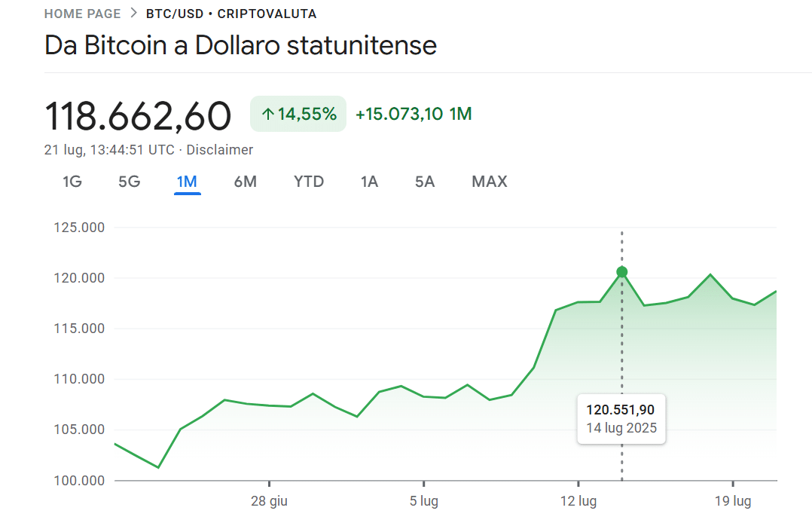
Task: Open the MAX range chart
Action: 490,182
